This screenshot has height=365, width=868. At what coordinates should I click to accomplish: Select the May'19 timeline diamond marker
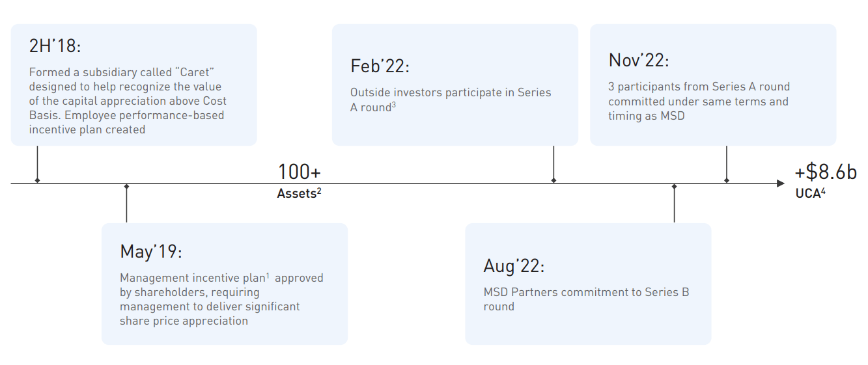pyautogui.click(x=126, y=186)
